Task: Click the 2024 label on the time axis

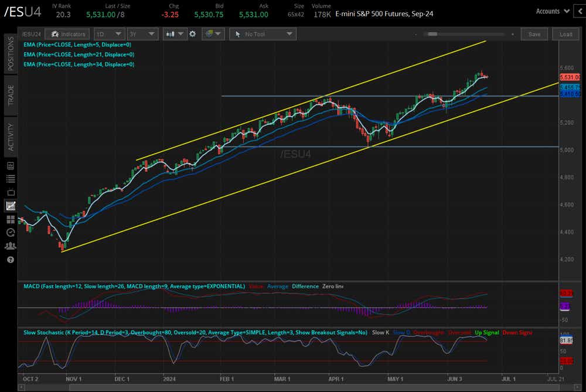Action: (169, 379)
